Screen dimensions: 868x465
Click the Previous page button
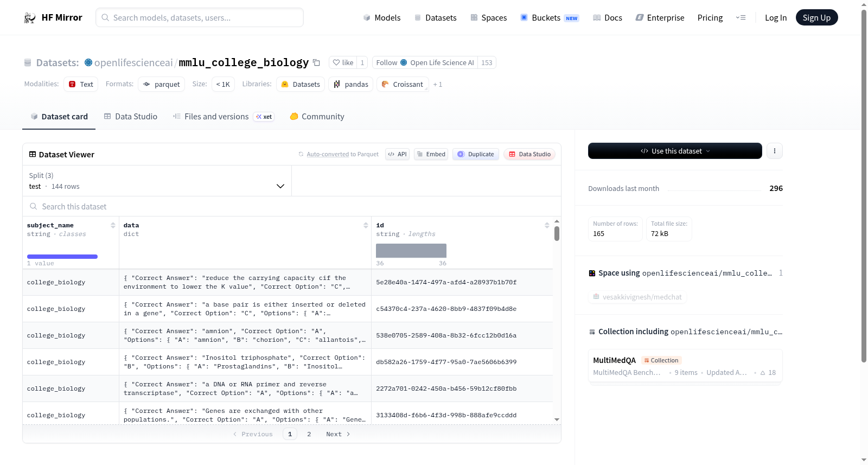click(x=253, y=434)
